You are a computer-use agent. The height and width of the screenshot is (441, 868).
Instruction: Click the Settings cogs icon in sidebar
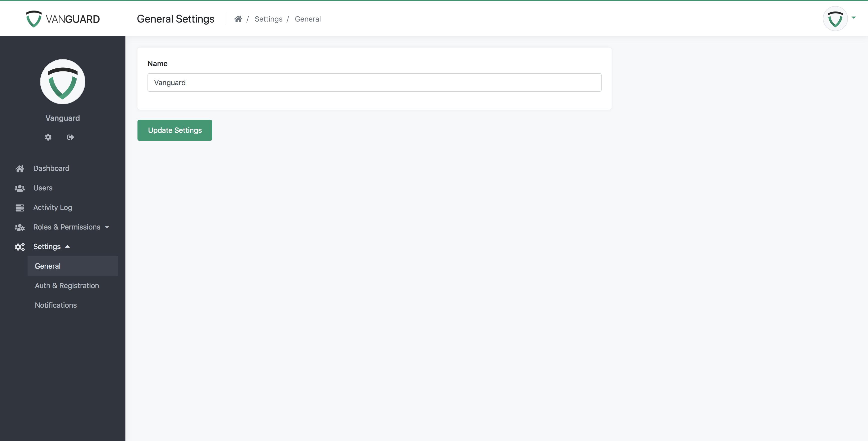click(x=20, y=247)
